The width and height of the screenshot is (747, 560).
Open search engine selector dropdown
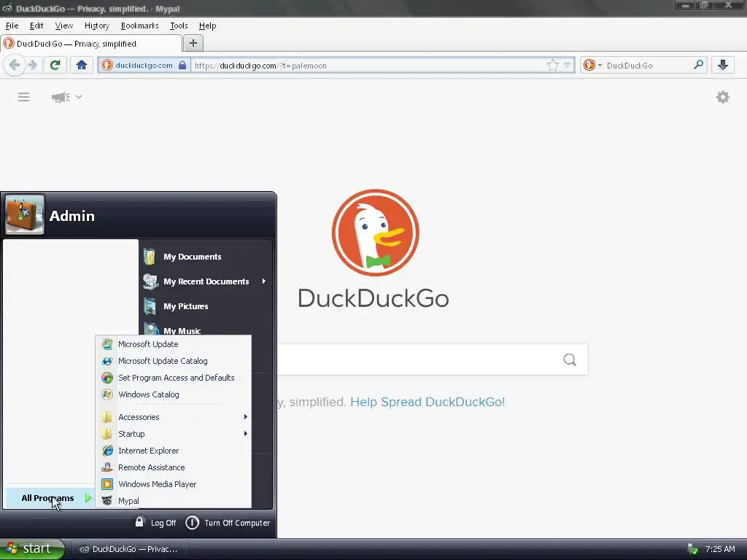592,65
